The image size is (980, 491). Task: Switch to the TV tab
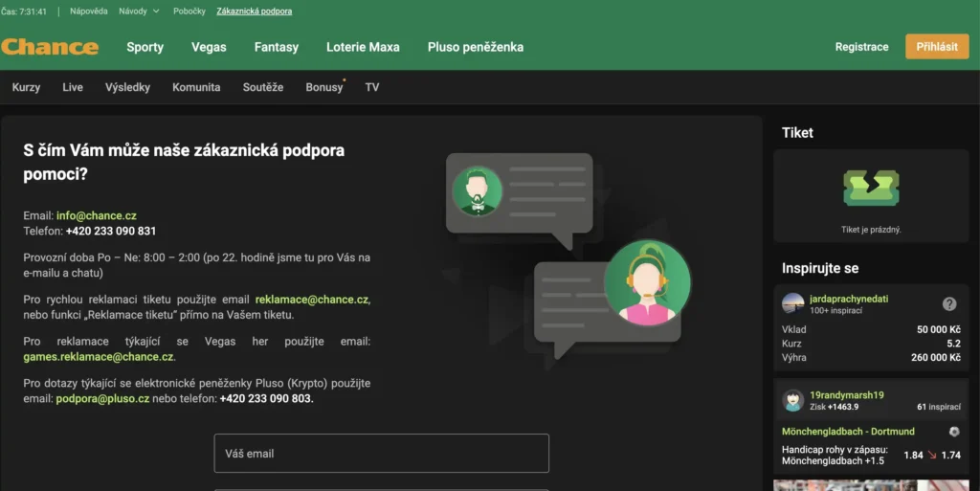click(372, 87)
